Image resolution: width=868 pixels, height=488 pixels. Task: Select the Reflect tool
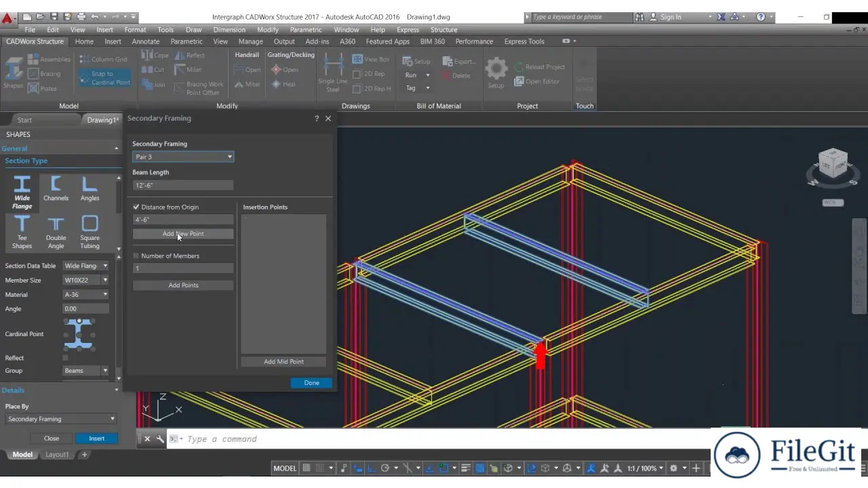[x=190, y=55]
